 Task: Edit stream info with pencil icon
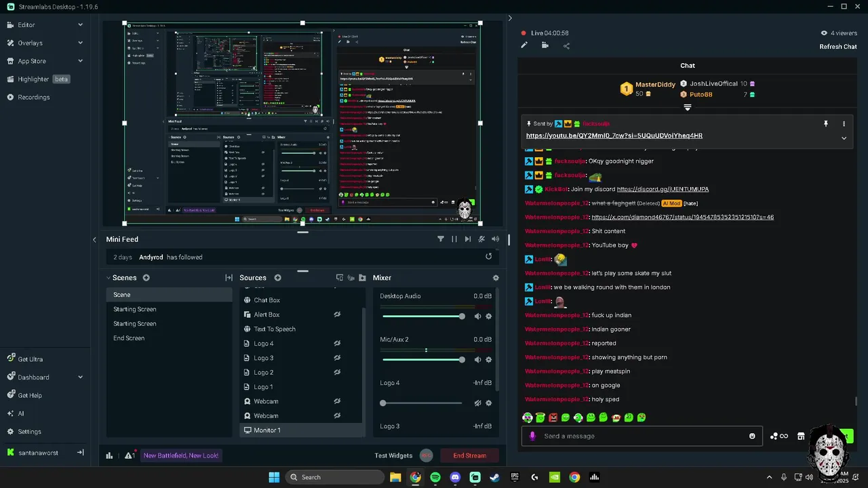(524, 45)
